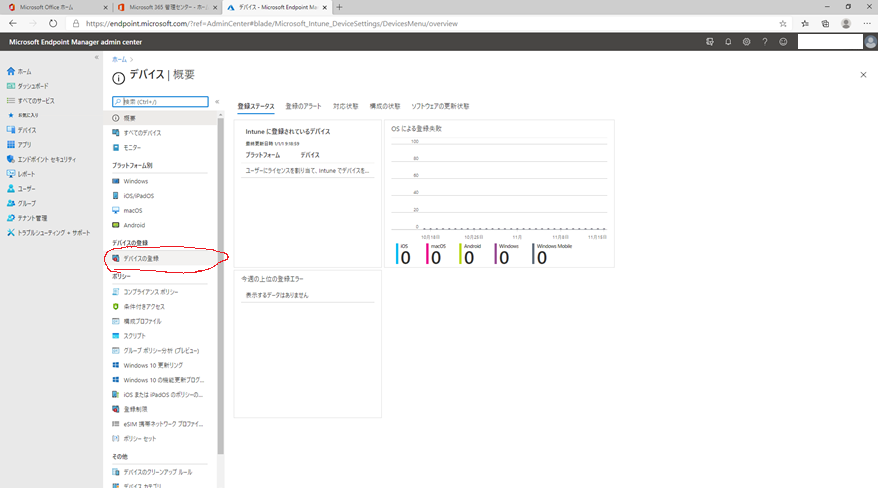
Task: Switch to Microsoft Office ホーム browser tab
Action: [56, 7]
